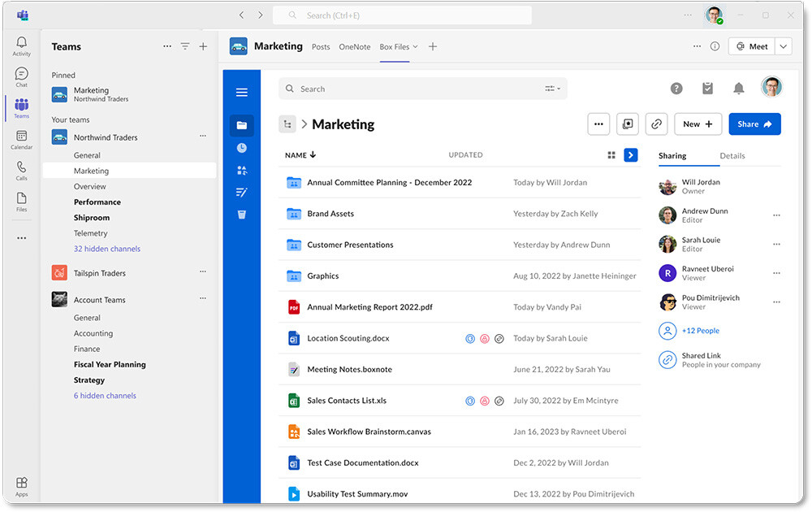
Task: Open more options (...) above the file list
Action: [x=598, y=124]
